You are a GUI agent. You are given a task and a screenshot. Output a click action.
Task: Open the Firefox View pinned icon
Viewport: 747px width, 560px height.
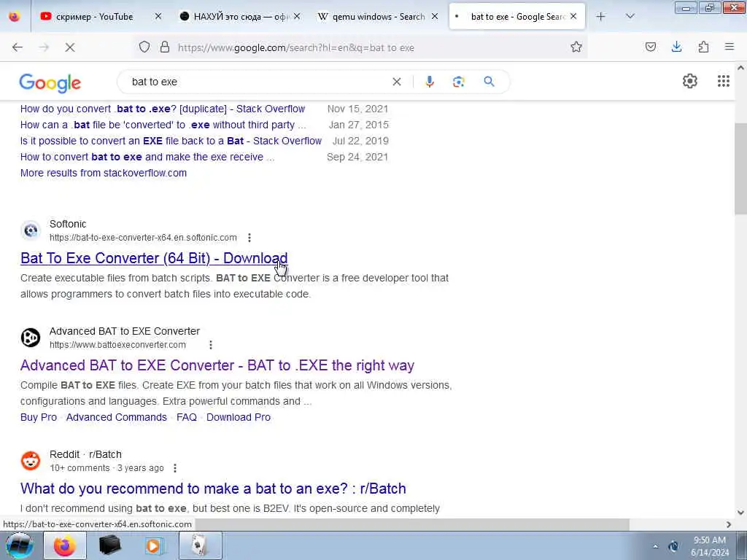pyautogui.click(x=15, y=17)
